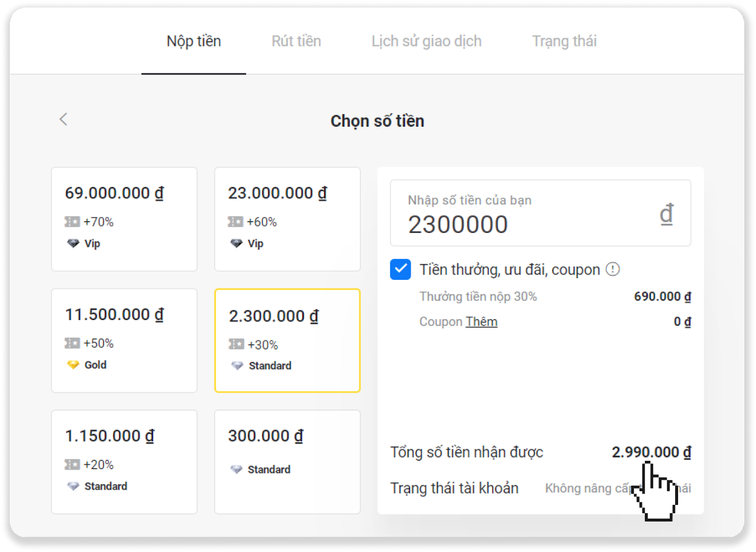The width and height of the screenshot is (756, 552).
Task: Go to the Trạng thái tab
Action: point(564,41)
